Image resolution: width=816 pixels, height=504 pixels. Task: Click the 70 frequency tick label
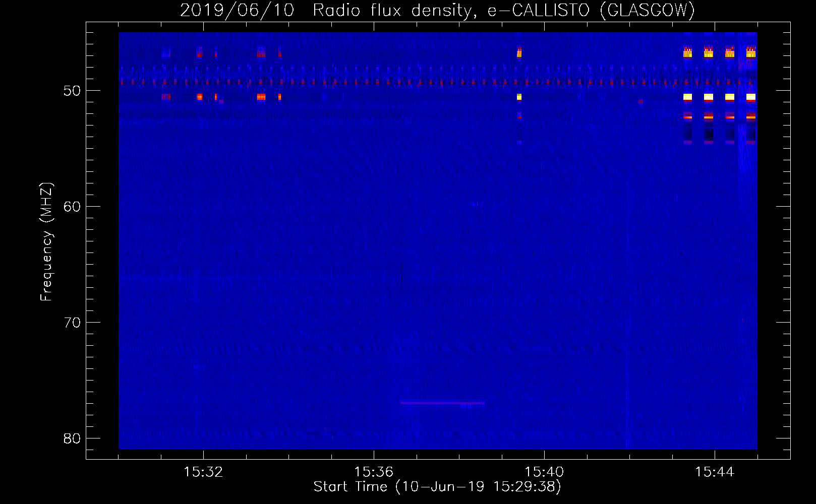72,323
